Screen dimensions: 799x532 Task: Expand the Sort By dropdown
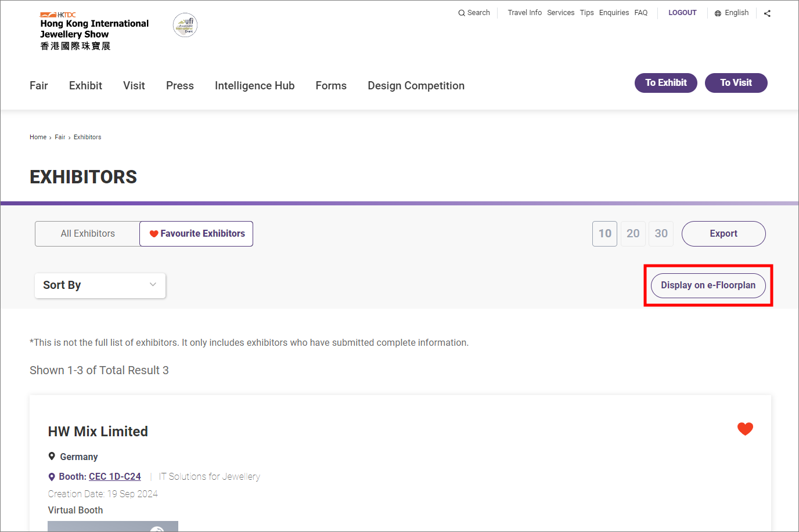click(100, 285)
